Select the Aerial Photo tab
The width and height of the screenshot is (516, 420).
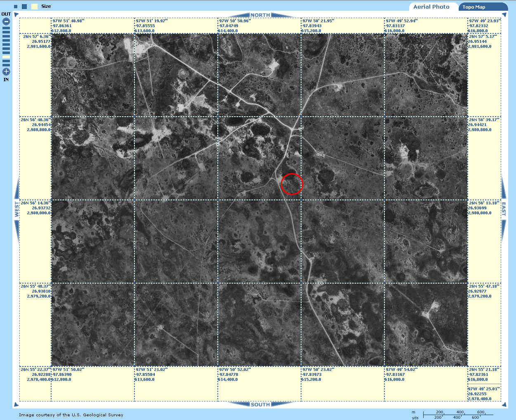coord(431,7)
